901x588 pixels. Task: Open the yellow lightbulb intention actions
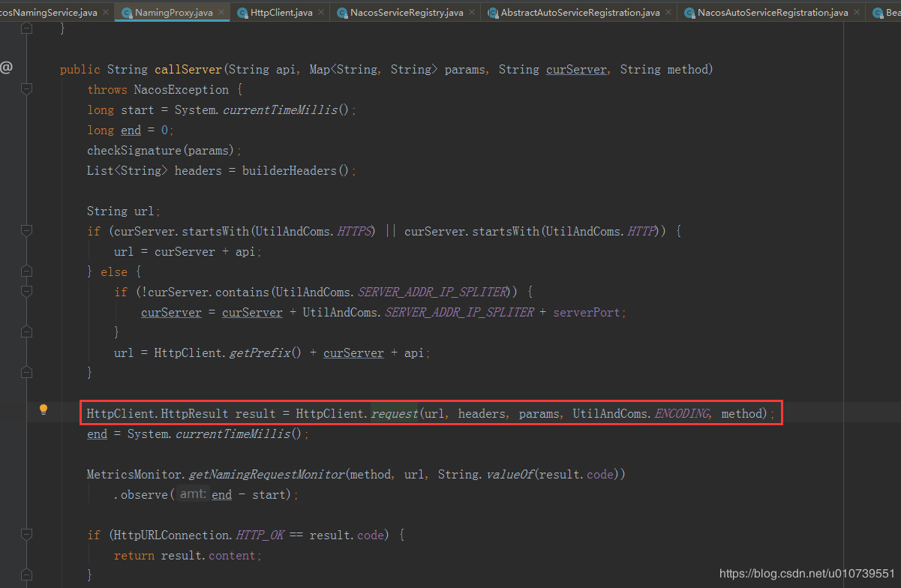pyautogui.click(x=44, y=409)
